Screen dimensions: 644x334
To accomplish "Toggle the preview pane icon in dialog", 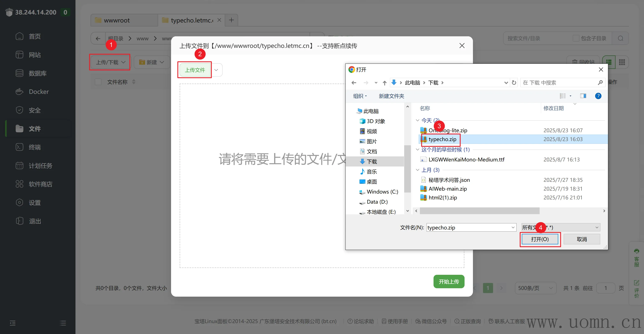I will tap(583, 96).
